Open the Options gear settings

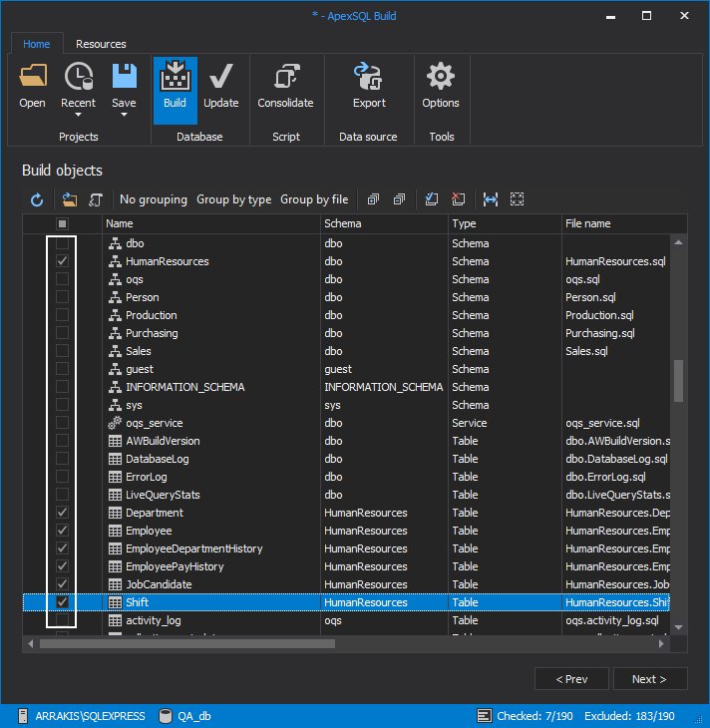(x=440, y=86)
